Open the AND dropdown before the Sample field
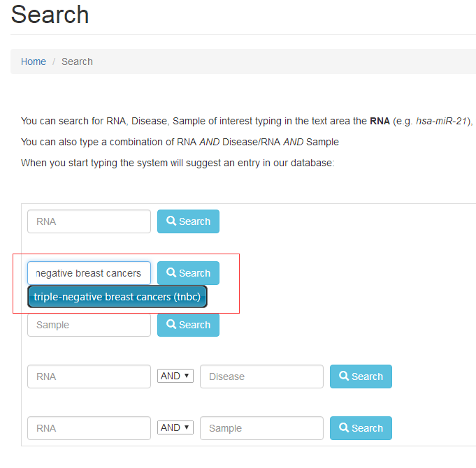This screenshot has width=476, height=468. click(x=175, y=427)
